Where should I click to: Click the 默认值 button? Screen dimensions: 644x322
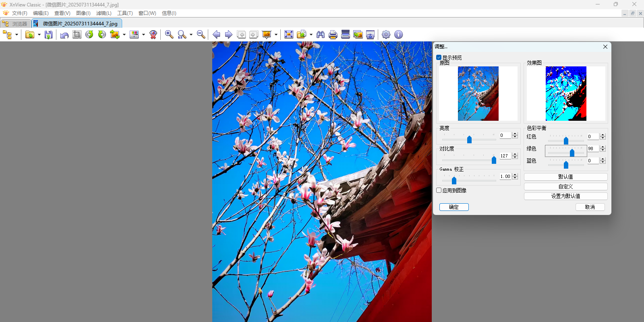tap(565, 177)
